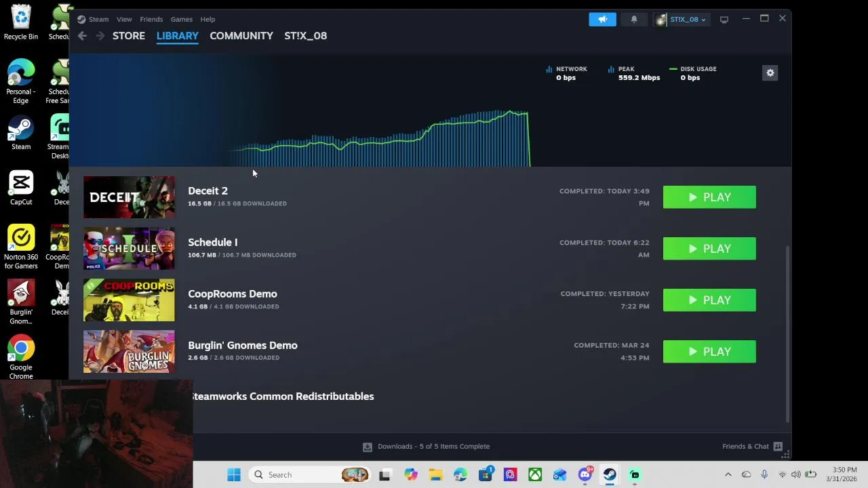The image size is (868, 488).
Task: Play CoopRooms Demo
Action: [x=709, y=300]
